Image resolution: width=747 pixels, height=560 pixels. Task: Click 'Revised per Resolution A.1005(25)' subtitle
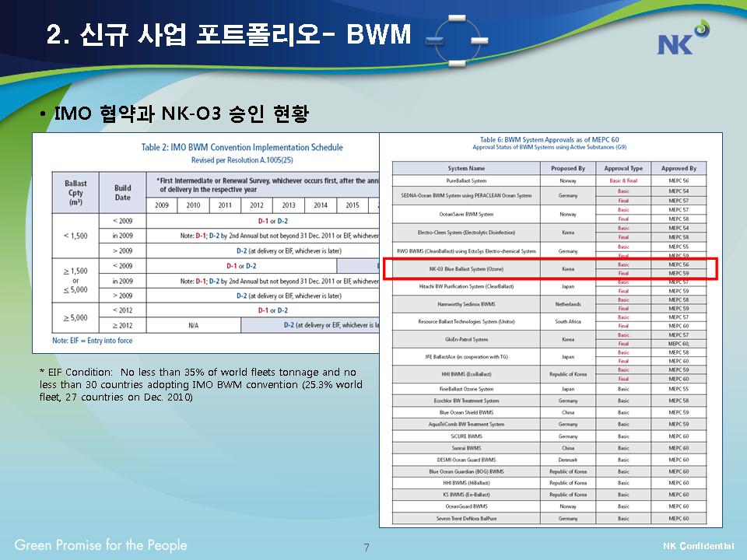point(242,160)
